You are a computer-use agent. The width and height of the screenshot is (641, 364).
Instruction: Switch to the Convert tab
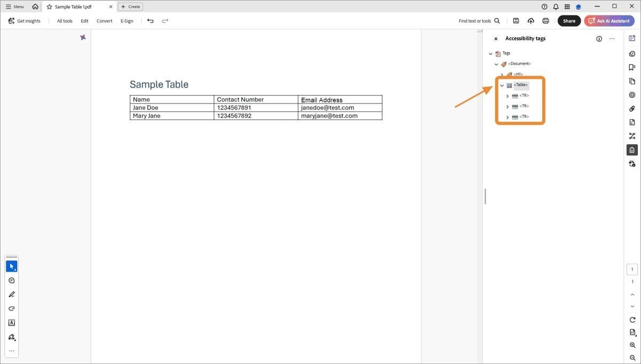coord(104,21)
